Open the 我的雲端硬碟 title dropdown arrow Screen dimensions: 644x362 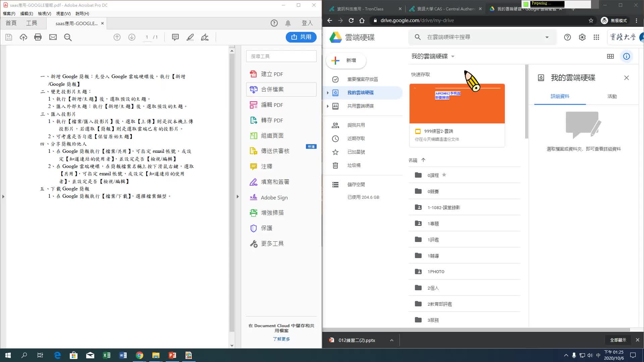point(452,57)
